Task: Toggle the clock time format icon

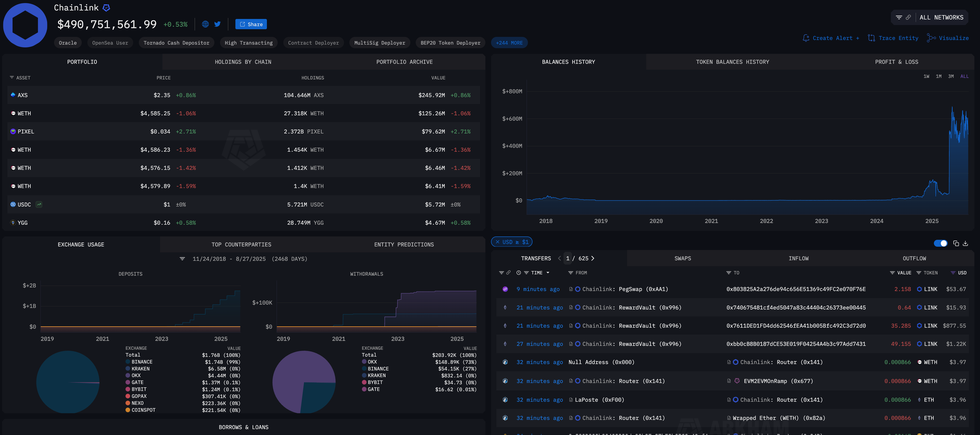Action: pos(518,273)
